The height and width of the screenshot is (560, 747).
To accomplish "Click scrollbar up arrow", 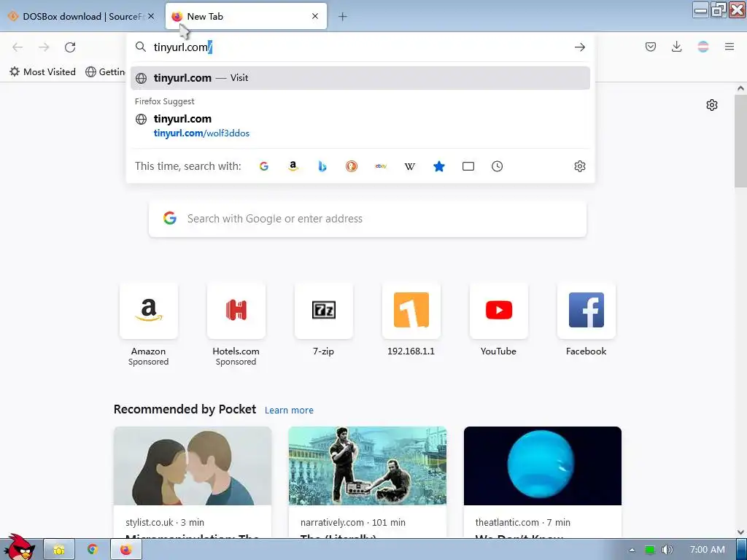I will [740, 88].
